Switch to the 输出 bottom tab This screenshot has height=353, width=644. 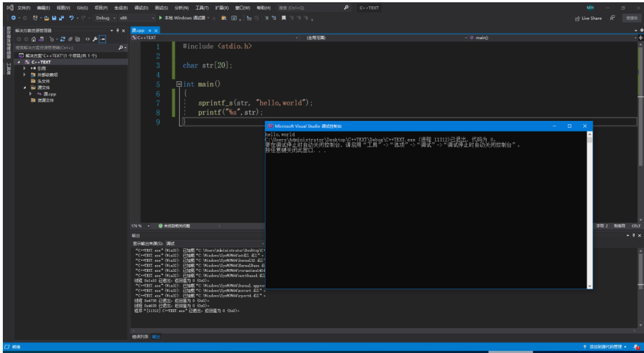(x=157, y=337)
